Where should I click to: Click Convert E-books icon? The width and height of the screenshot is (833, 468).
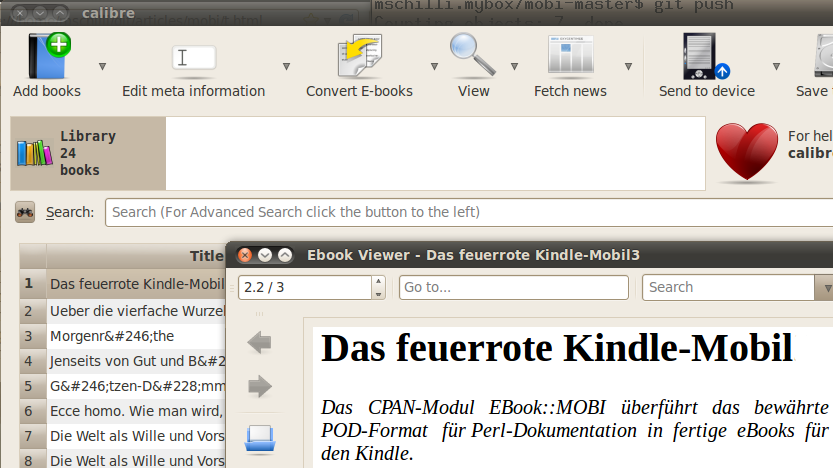(x=360, y=56)
